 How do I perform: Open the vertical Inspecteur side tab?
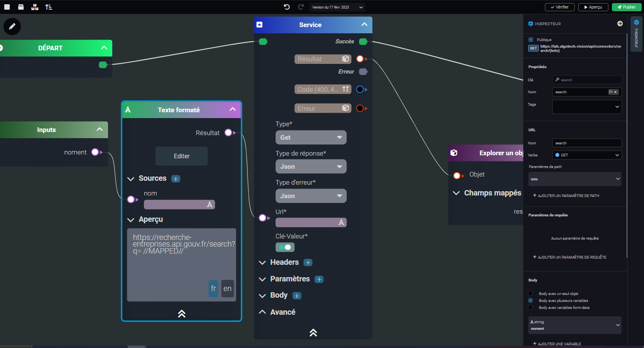(636, 35)
